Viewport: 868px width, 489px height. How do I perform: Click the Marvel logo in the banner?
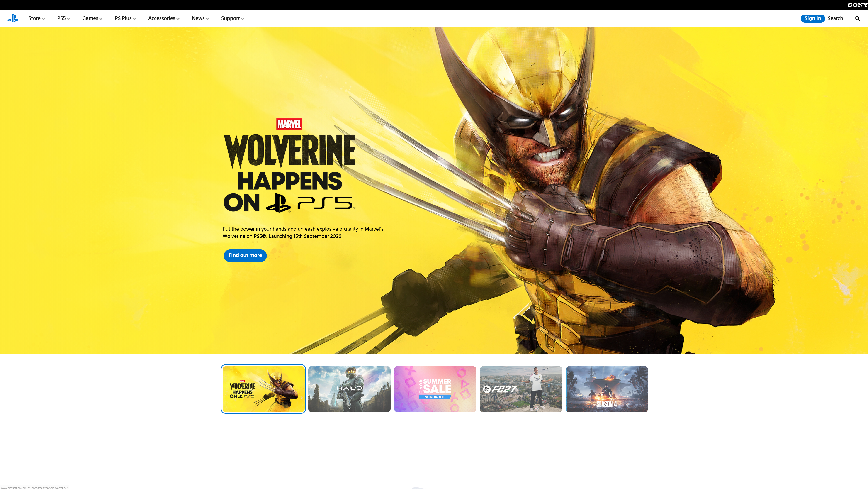[x=289, y=124]
